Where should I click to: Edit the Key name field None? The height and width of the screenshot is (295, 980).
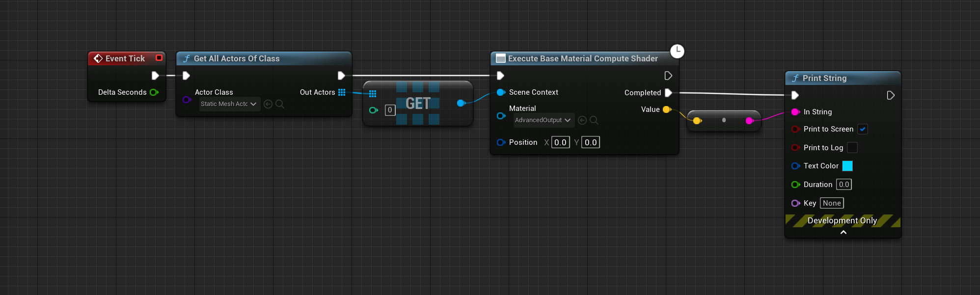click(x=832, y=203)
